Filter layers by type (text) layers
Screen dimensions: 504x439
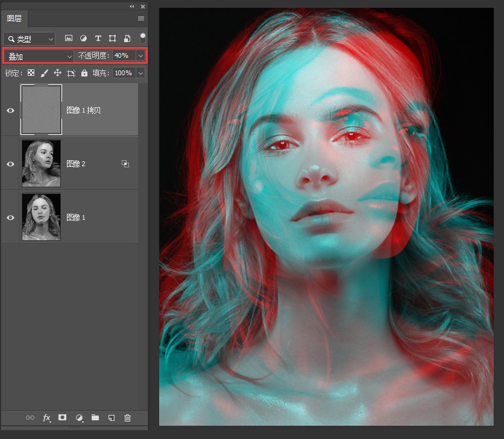coord(98,39)
